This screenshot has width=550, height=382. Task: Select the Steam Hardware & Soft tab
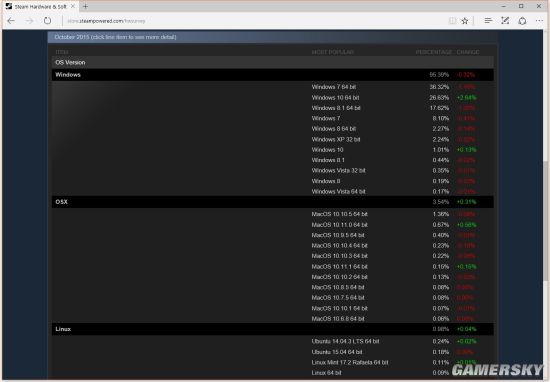pyautogui.click(x=40, y=6)
